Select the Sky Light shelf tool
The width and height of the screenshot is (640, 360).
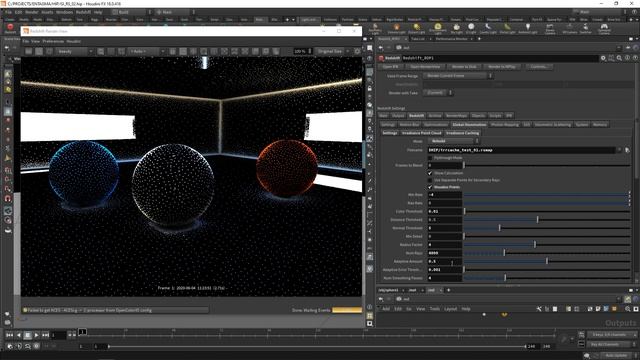coord(456,28)
